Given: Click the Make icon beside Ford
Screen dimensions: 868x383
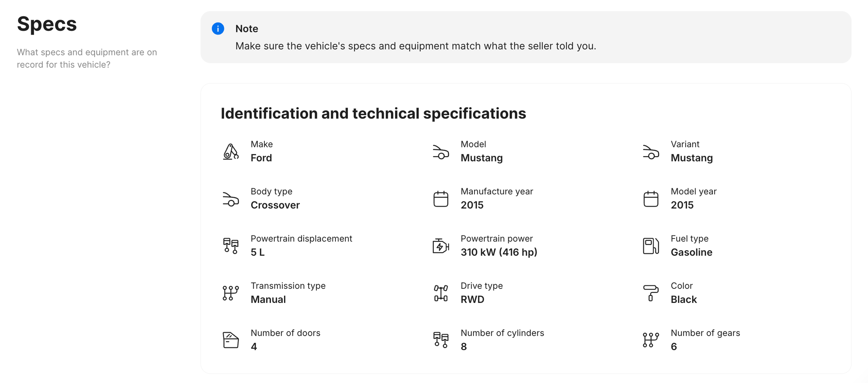Looking at the screenshot, I should click(231, 151).
